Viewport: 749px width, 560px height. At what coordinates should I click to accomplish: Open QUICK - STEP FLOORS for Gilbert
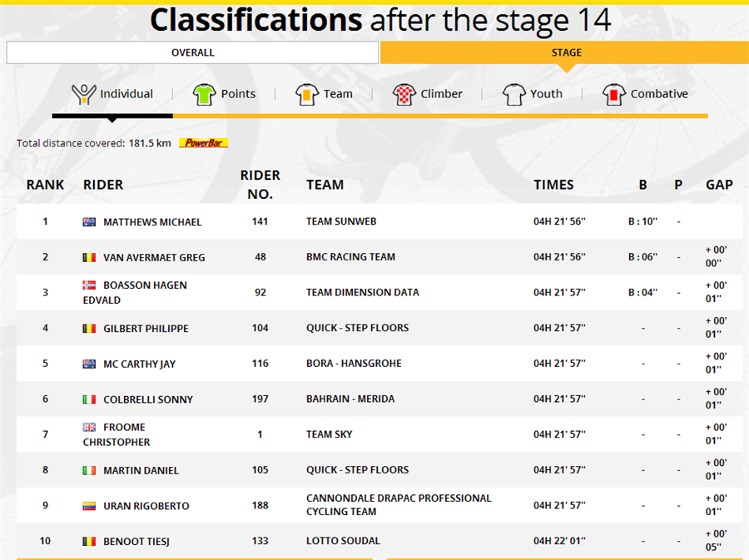click(x=357, y=328)
